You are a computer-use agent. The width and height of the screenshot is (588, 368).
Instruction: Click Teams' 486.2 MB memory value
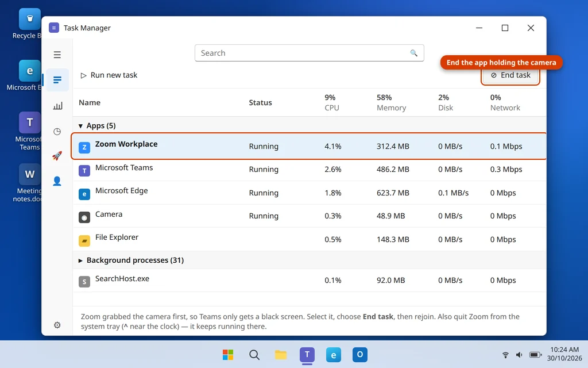pyautogui.click(x=393, y=170)
